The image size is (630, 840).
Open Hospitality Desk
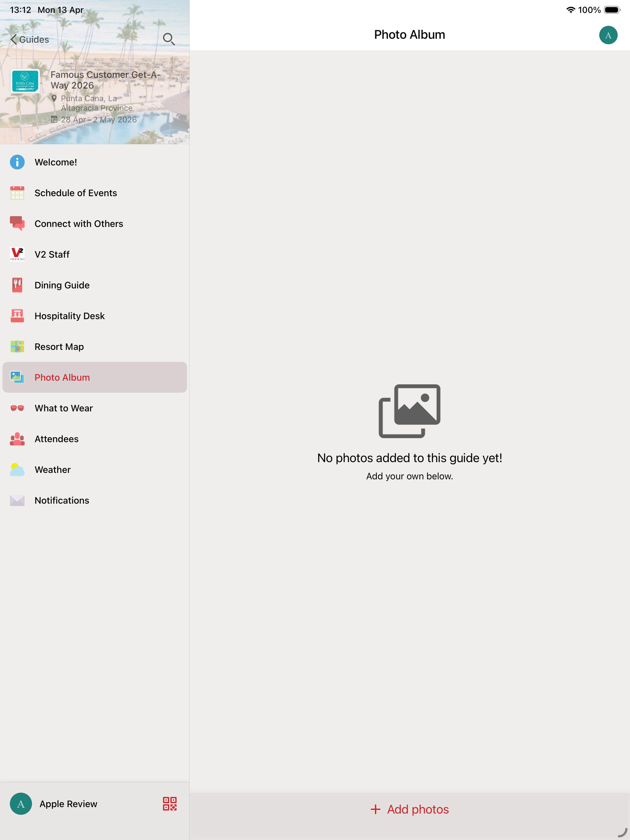pyautogui.click(x=95, y=316)
